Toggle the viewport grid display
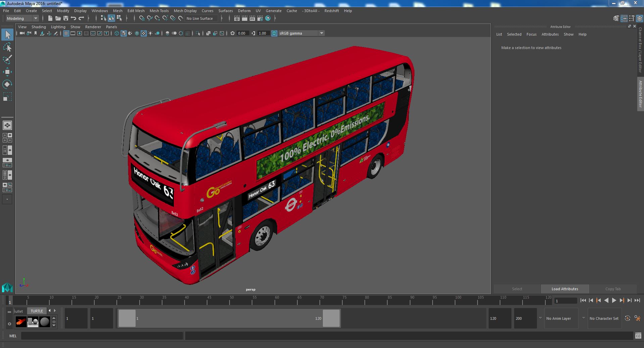Screen dimensions: 644x348 [x=66, y=33]
